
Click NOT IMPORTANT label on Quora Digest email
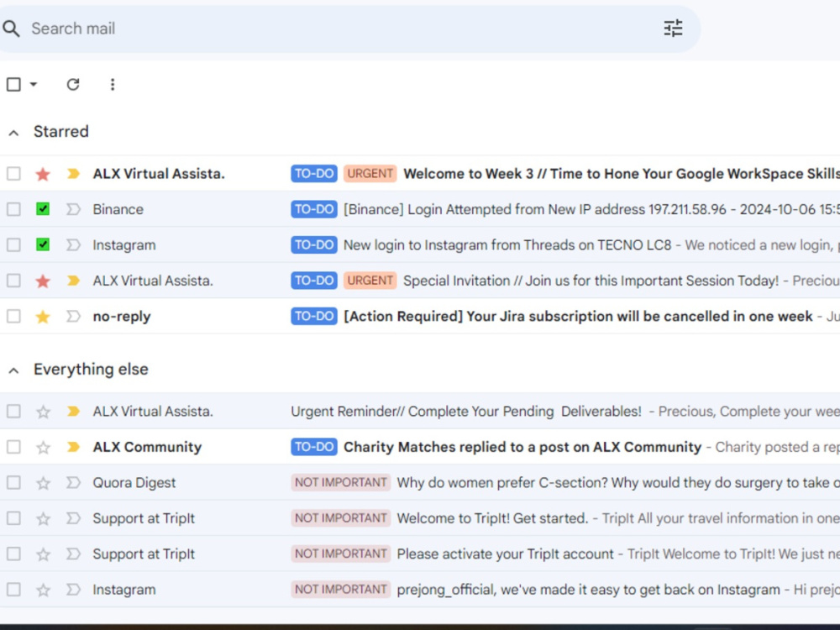point(341,483)
